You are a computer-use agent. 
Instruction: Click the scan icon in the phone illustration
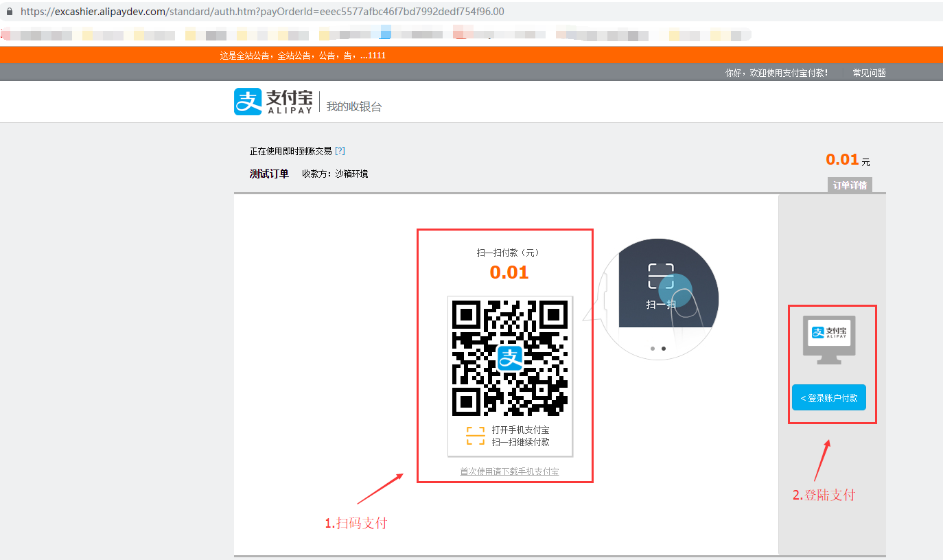(661, 276)
